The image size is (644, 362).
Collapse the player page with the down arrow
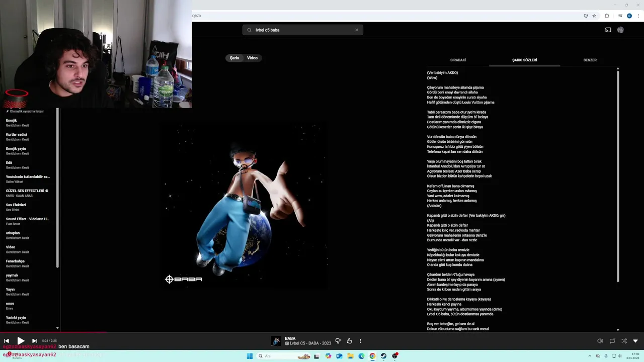click(635, 341)
